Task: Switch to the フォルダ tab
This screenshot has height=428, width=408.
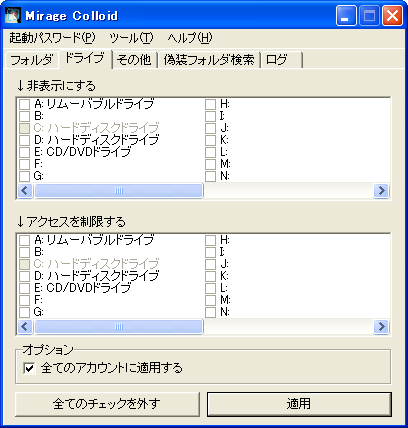Action: tap(32, 60)
